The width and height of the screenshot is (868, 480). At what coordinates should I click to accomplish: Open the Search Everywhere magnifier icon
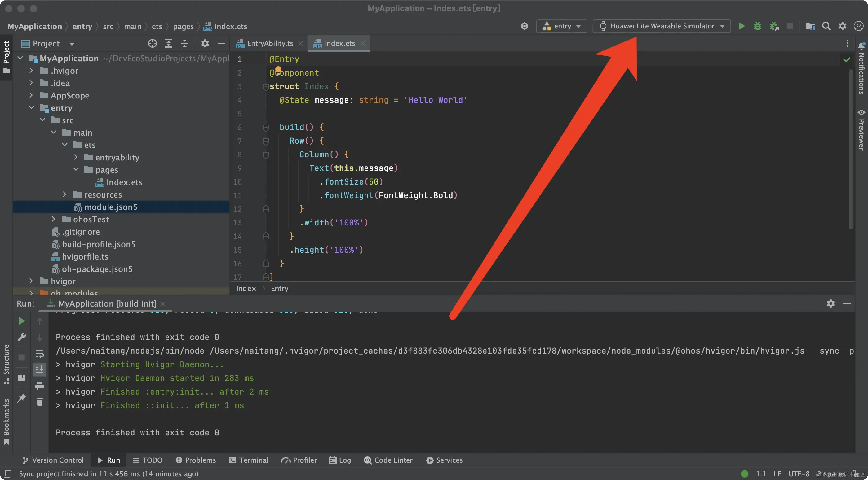tap(826, 26)
